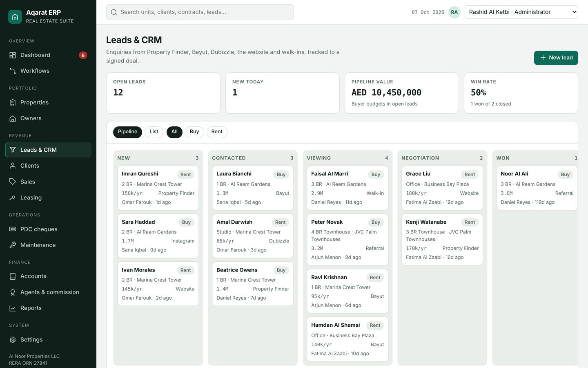The height and width of the screenshot is (368, 588).
Task: Open Grace Liu negotiation card
Action: [442, 188]
